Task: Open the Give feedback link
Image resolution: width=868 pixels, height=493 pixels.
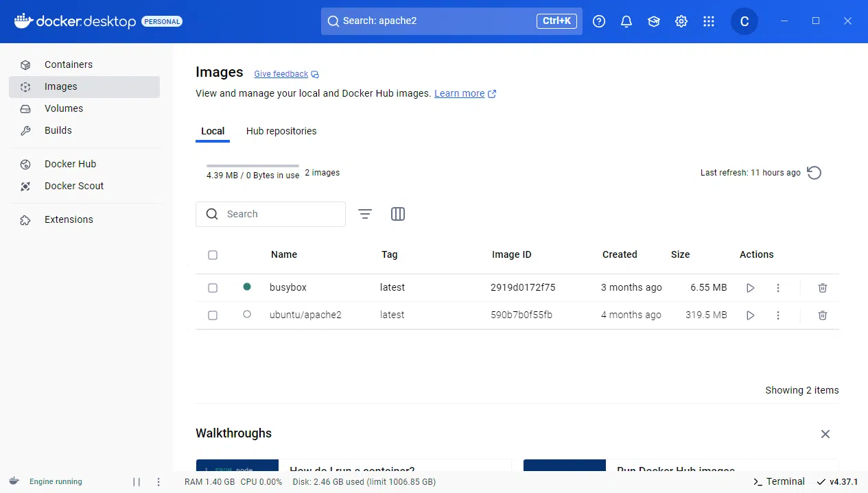Action: [x=281, y=73]
